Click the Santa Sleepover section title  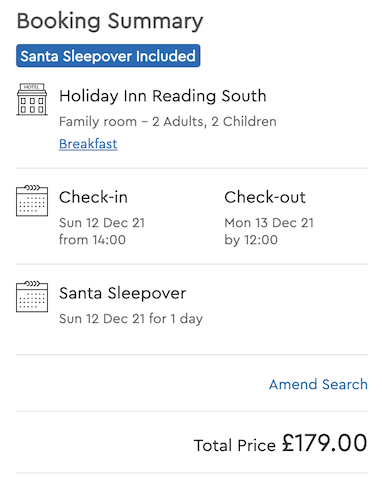(x=122, y=293)
